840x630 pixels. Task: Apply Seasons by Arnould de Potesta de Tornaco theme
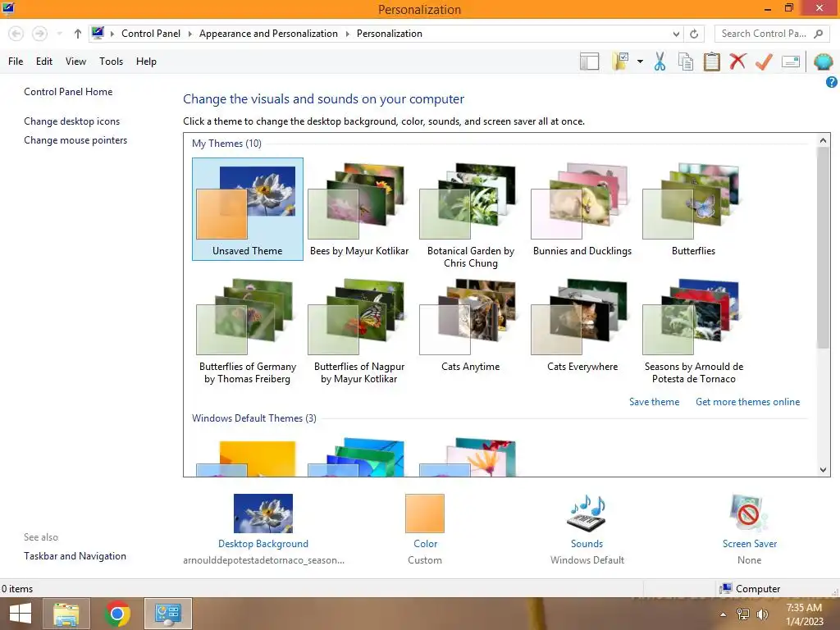pos(693,331)
